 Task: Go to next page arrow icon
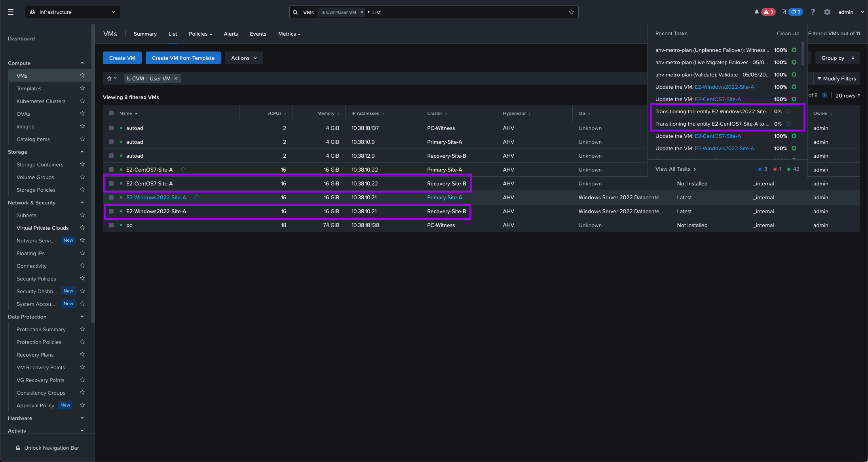tap(824, 95)
